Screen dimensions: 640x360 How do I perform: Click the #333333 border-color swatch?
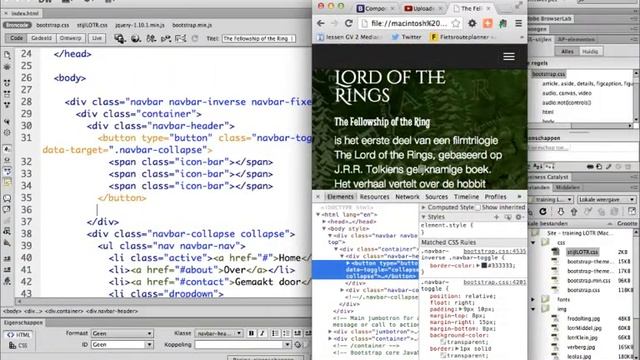[x=484, y=265]
